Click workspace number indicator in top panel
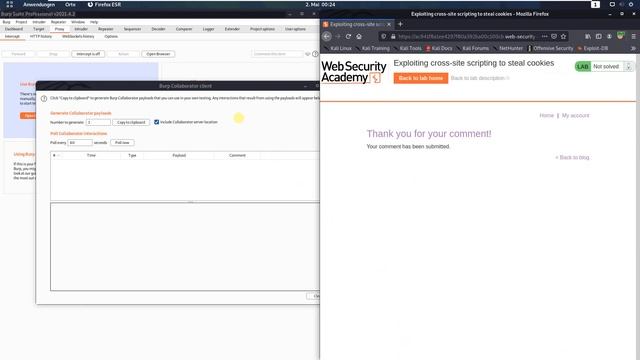640x360 pixels. click(x=595, y=4)
